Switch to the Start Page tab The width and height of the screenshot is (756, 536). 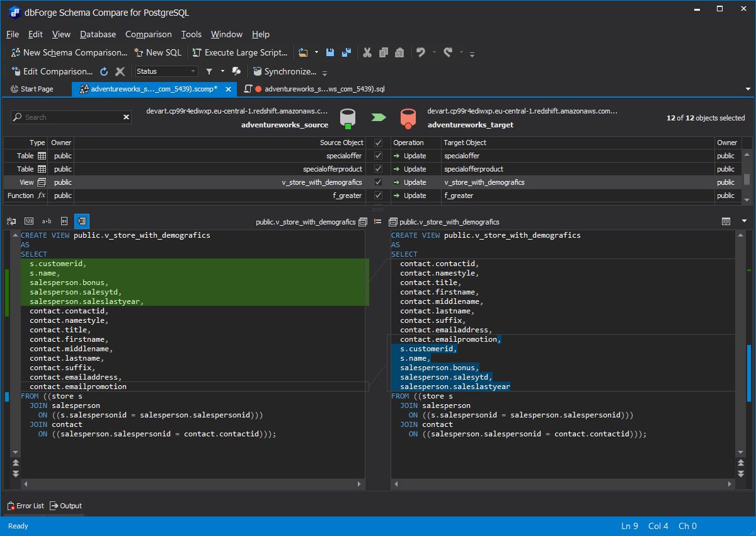(36, 88)
